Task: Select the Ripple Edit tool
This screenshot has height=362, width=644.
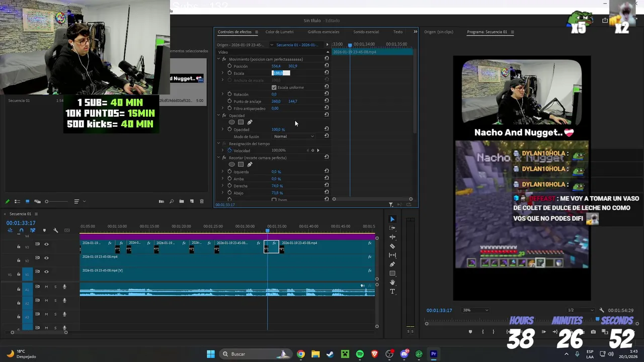Action: 392,237
